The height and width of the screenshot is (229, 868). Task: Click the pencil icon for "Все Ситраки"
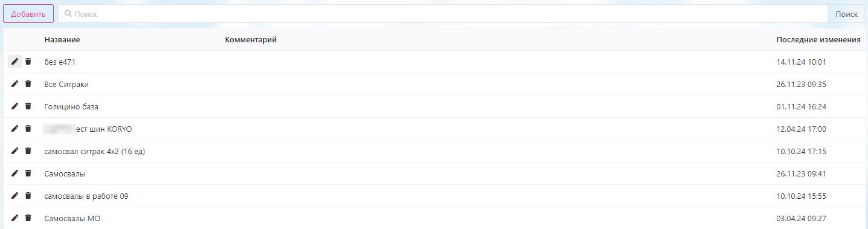coord(15,84)
